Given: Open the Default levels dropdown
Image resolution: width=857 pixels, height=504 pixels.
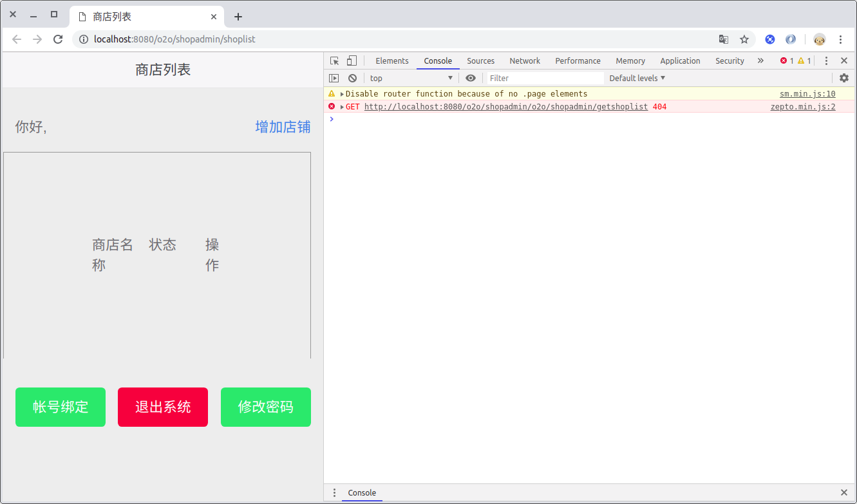Looking at the screenshot, I should tap(636, 78).
